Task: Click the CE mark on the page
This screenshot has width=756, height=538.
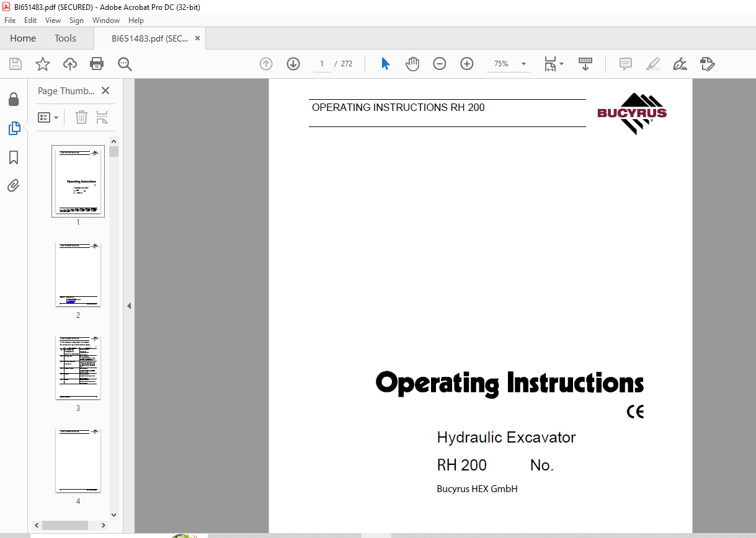Action: (635, 412)
